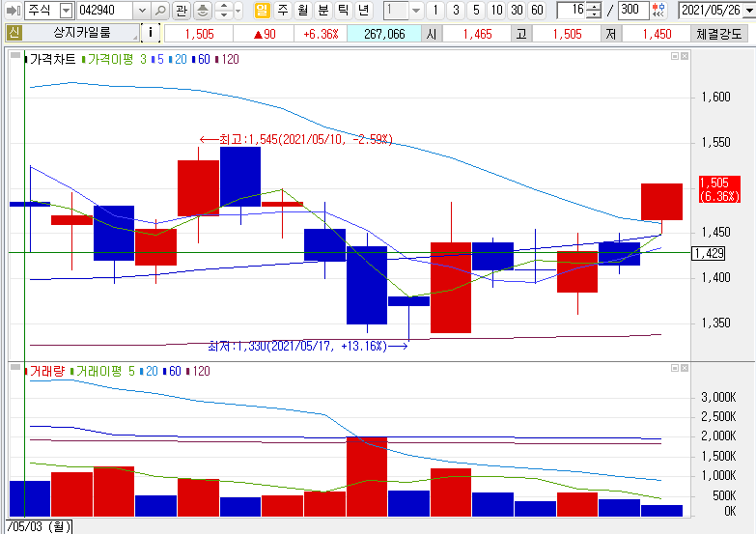Click the candle count spinner arrows

click(594, 10)
